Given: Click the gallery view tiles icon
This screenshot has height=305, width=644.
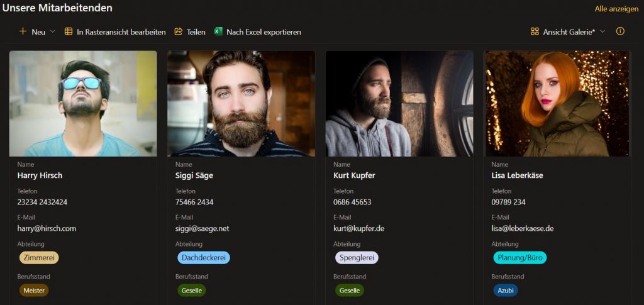Looking at the screenshot, I should (x=535, y=31).
